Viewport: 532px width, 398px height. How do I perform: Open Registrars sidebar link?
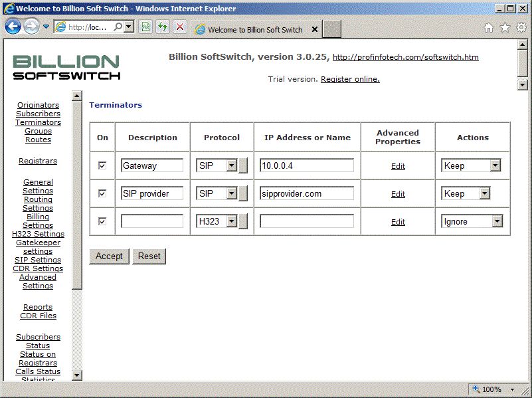[x=38, y=161]
